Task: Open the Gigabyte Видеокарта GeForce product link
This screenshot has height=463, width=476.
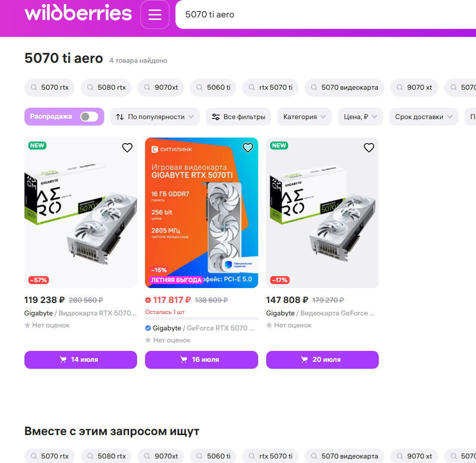Action: pos(320,313)
